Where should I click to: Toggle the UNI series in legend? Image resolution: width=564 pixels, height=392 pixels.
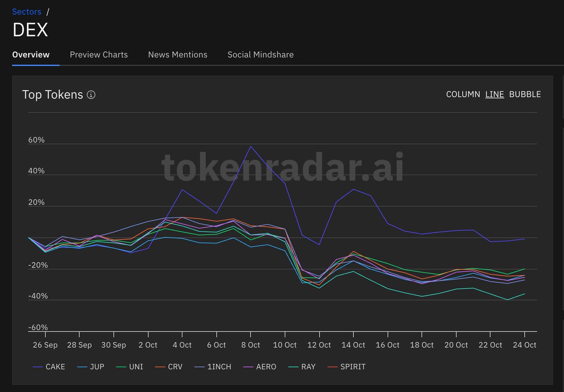[x=130, y=367]
